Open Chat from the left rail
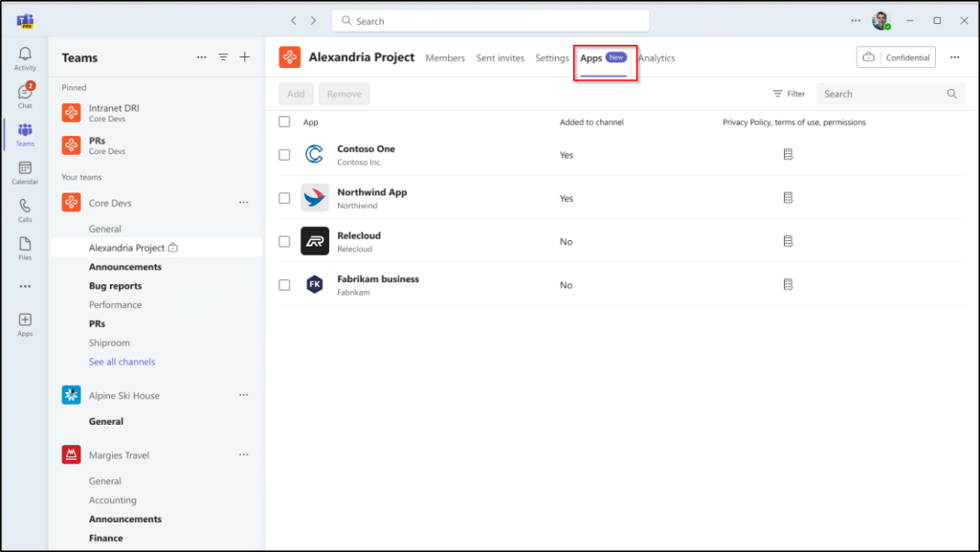This screenshot has height=552, width=980. (25, 95)
